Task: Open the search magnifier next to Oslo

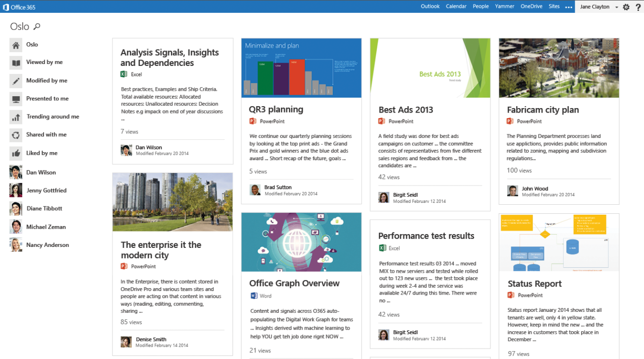Action: click(x=37, y=27)
